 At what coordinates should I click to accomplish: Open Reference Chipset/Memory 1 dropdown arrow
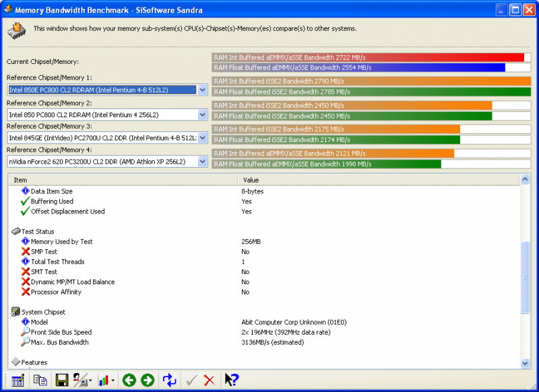pyautogui.click(x=203, y=90)
